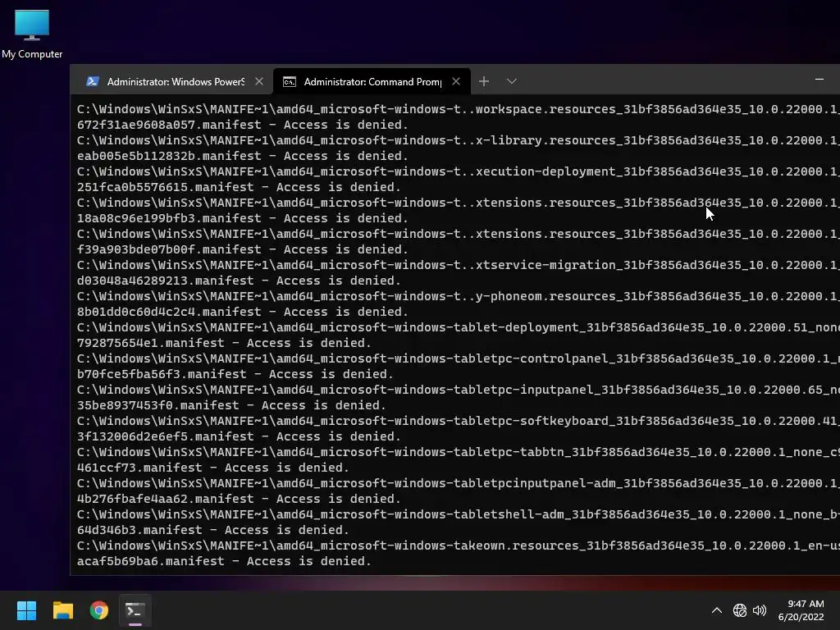Screen dimensions: 840x630
Task: Open the Windows Start menu
Action: pyautogui.click(x=26, y=610)
